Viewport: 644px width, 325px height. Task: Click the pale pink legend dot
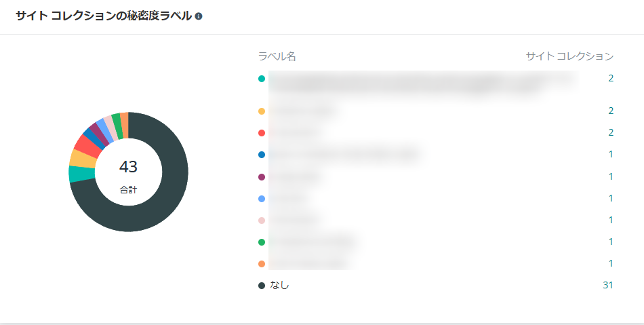[x=262, y=221]
